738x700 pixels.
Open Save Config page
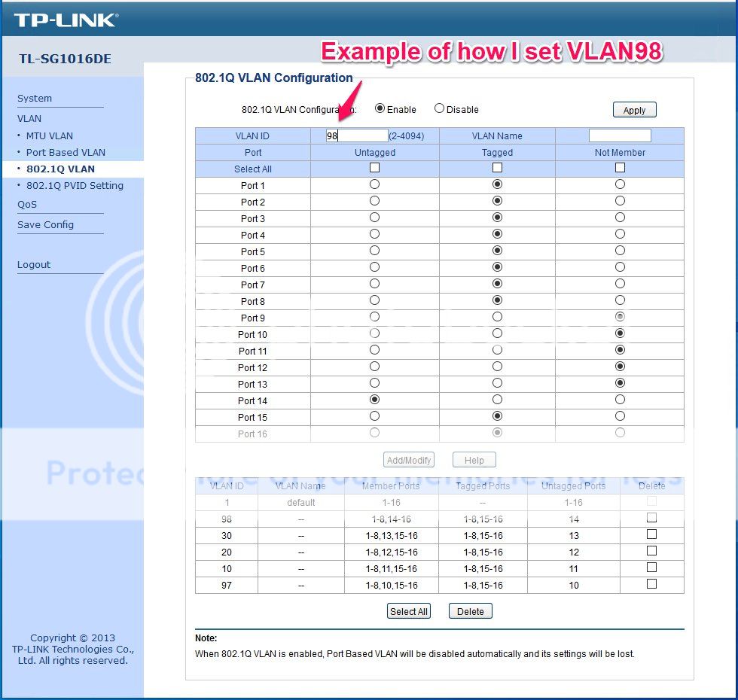[45, 224]
